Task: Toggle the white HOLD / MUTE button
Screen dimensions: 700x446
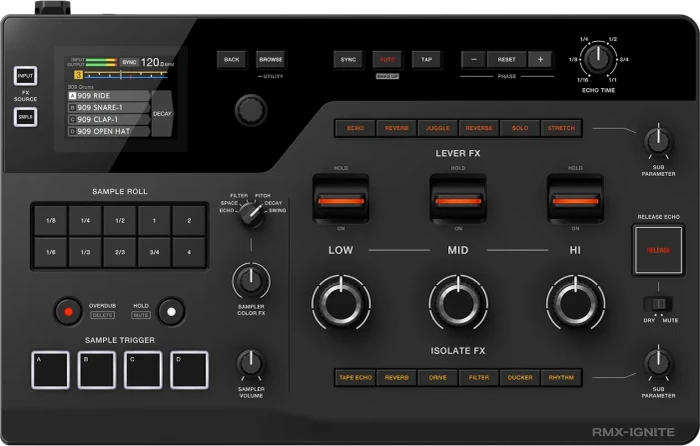Action: click(x=171, y=311)
